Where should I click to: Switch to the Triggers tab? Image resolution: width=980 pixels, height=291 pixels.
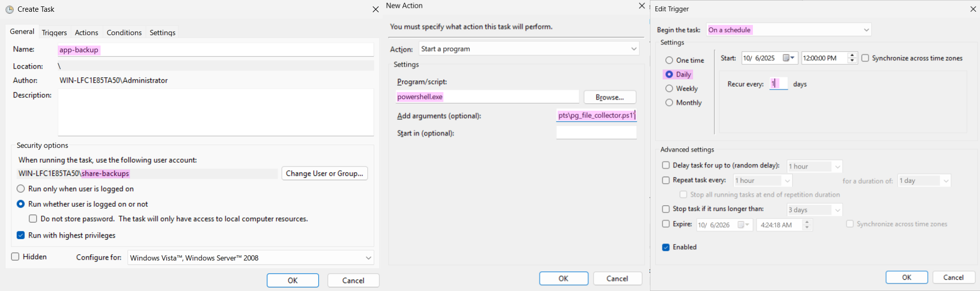point(54,32)
